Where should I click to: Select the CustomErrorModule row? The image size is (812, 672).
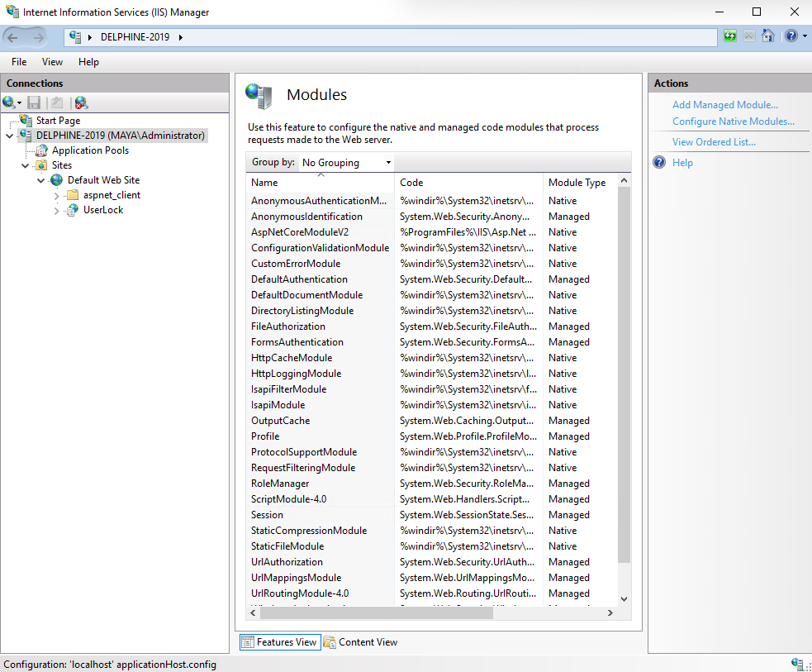pos(432,264)
